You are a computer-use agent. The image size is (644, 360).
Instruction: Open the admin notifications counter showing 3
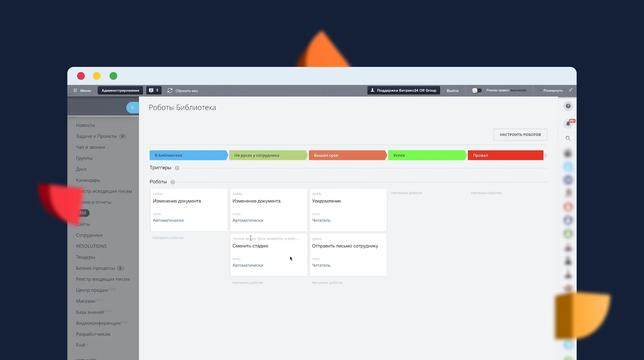(154, 90)
